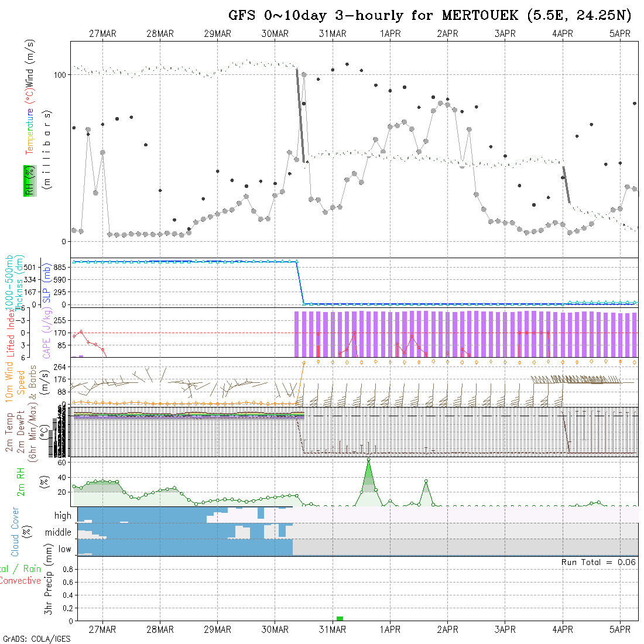The width and height of the screenshot is (644, 644).
Task: Click the chart title mentioning MERTOUEK
Action: (x=430, y=16)
